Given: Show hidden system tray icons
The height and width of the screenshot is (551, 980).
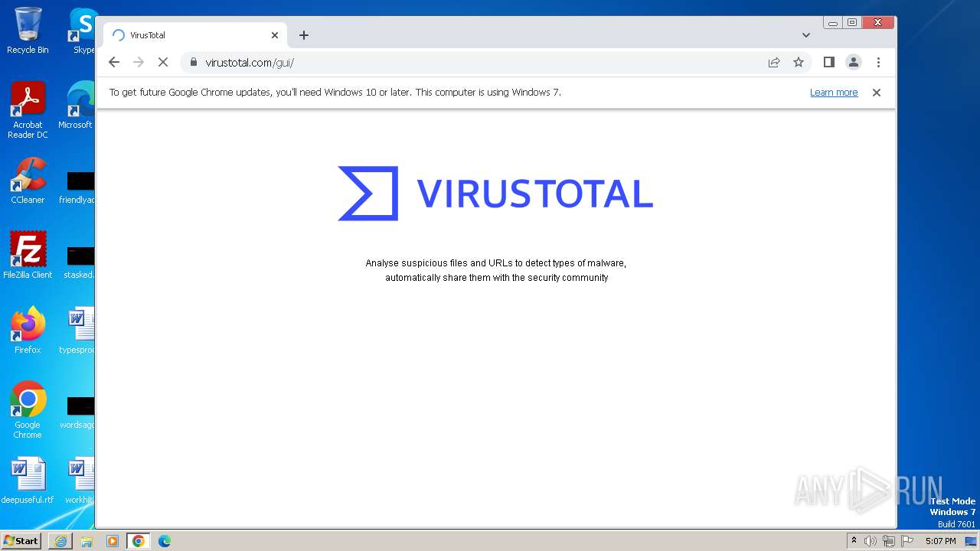Looking at the screenshot, I should (x=854, y=541).
